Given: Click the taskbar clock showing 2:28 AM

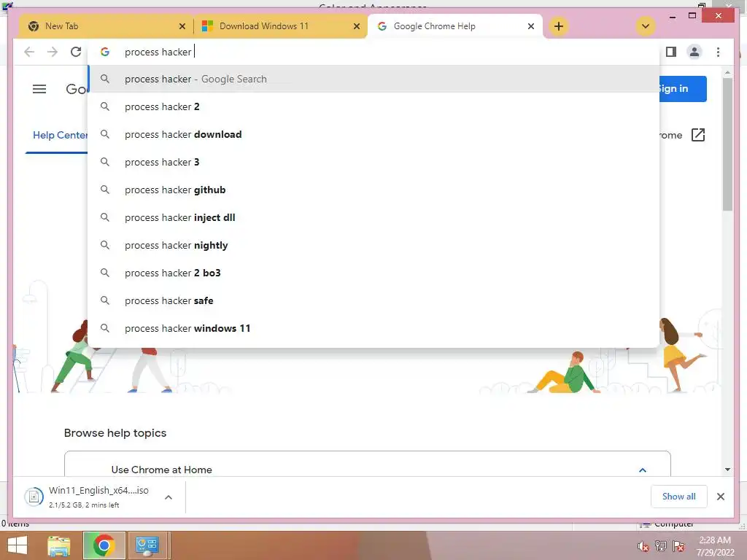Looking at the screenshot, I should pyautogui.click(x=715, y=546).
